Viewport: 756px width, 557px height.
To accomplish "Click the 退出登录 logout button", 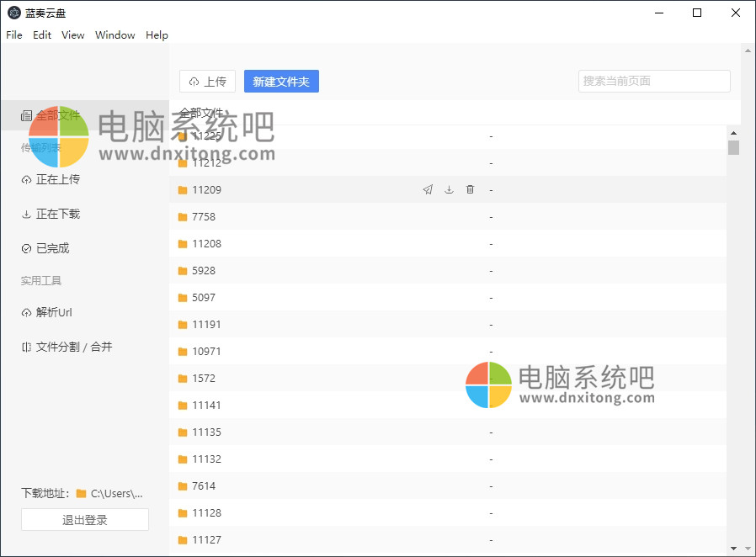I will [x=84, y=519].
